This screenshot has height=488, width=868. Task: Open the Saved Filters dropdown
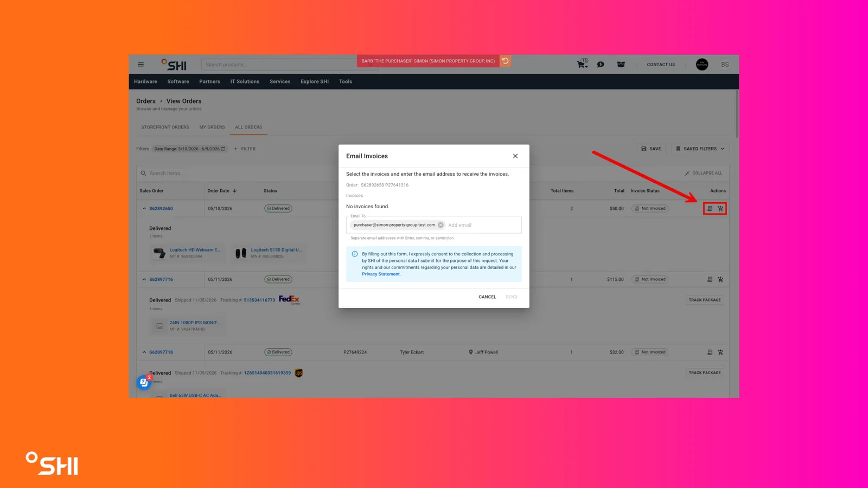(700, 149)
